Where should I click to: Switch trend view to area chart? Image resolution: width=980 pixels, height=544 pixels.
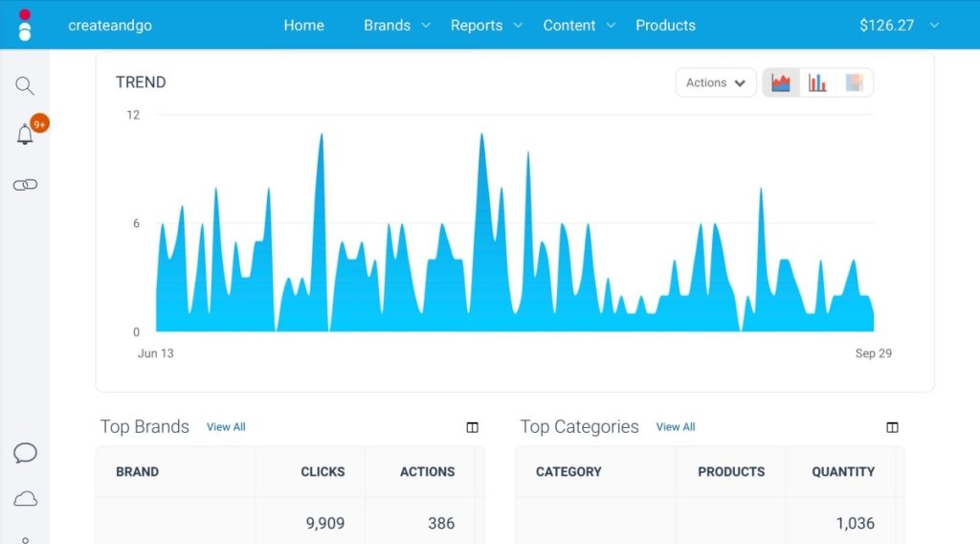[x=781, y=83]
